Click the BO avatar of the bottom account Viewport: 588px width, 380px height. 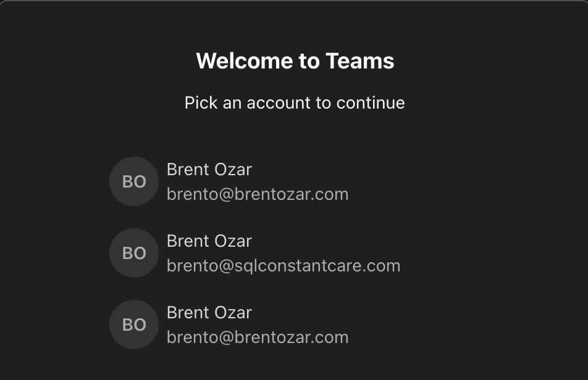click(x=134, y=324)
